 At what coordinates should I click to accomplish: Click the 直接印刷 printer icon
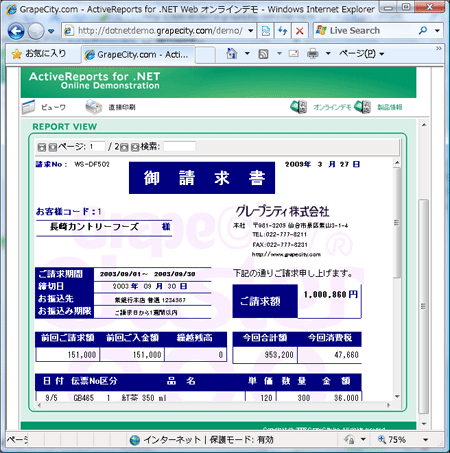tap(93, 107)
